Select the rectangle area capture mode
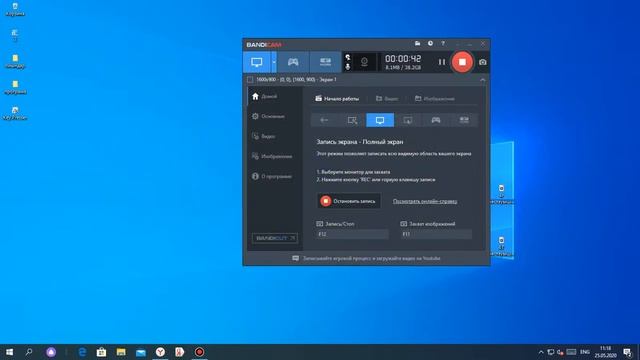The height and width of the screenshot is (360, 640). (x=352, y=120)
